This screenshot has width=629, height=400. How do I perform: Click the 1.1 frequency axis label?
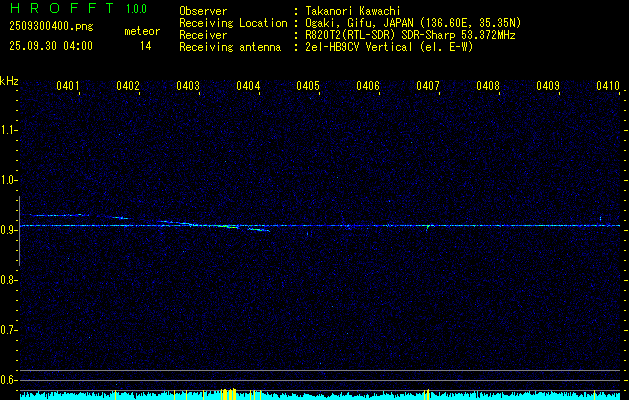coord(9,130)
